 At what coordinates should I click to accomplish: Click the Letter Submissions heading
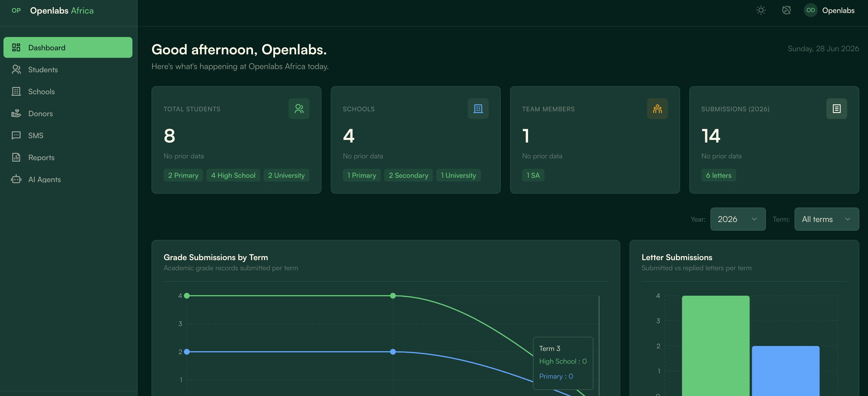click(x=677, y=257)
